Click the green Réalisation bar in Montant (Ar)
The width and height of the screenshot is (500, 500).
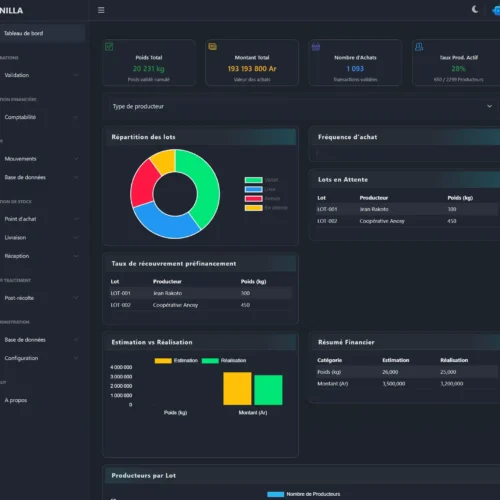coord(268,390)
